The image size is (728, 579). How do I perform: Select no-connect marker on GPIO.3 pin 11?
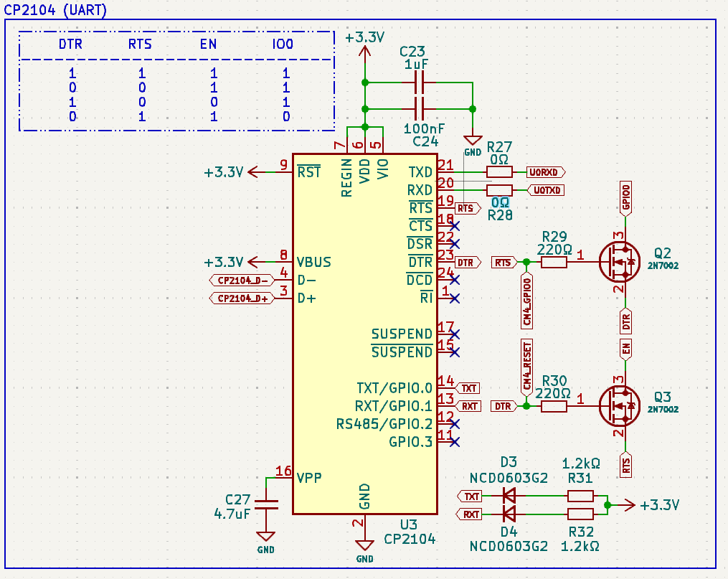[455, 442]
